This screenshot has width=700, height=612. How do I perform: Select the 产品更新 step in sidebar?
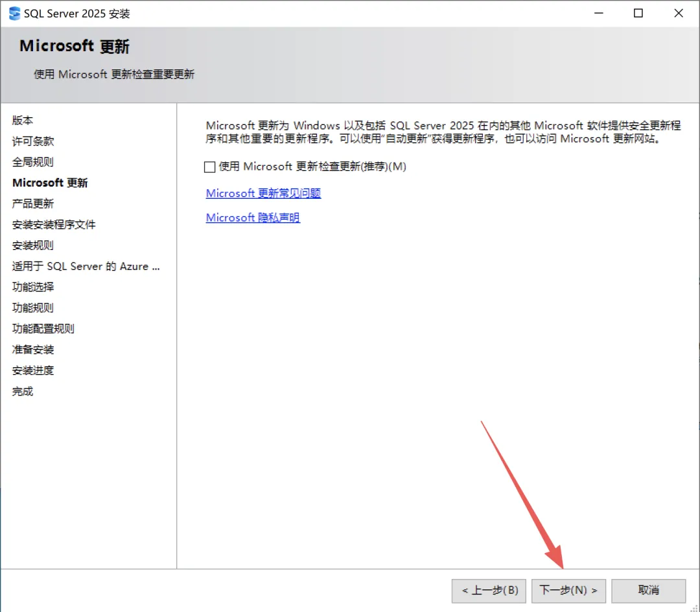(x=33, y=204)
